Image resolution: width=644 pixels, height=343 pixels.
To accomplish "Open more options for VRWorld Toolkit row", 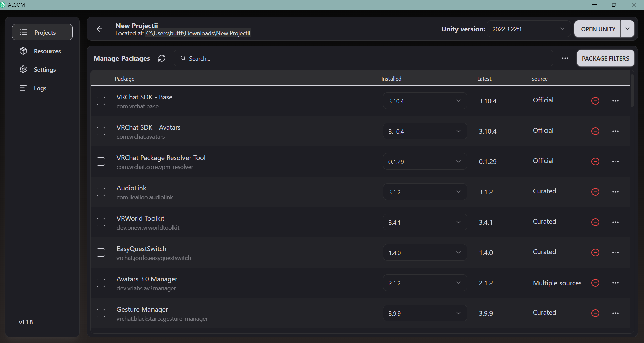I will tap(615, 222).
